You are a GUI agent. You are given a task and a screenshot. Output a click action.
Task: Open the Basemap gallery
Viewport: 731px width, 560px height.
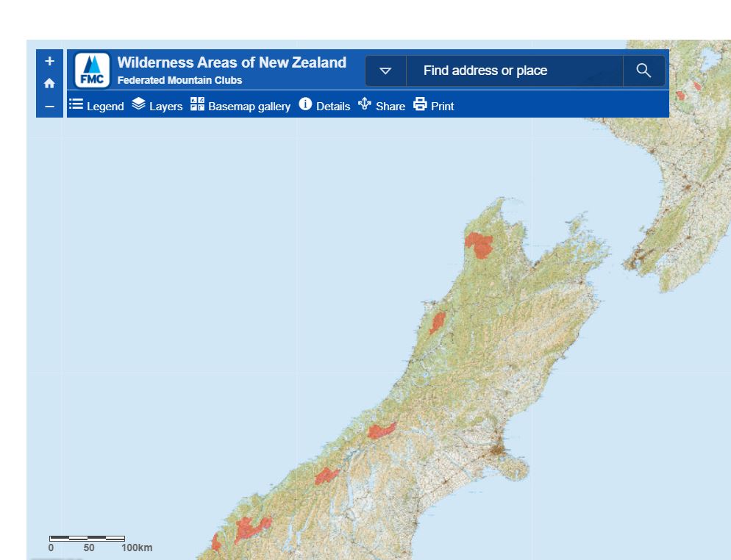click(x=240, y=106)
